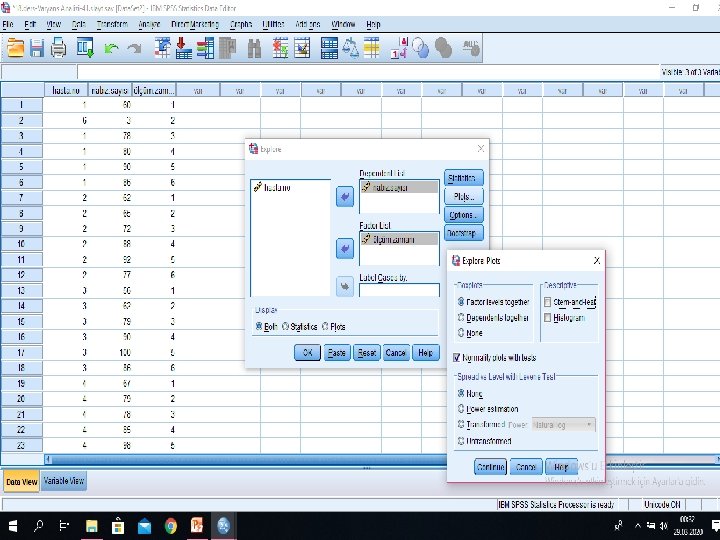Click Continue in Explore Plots dialog
Image resolution: width=720 pixels, height=540 pixels.
490,467
